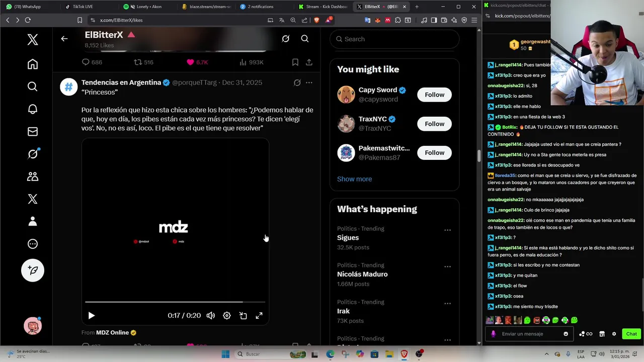This screenshot has width=644, height=362.
Task: Open Premium X icon in sidebar
Action: click(x=33, y=199)
